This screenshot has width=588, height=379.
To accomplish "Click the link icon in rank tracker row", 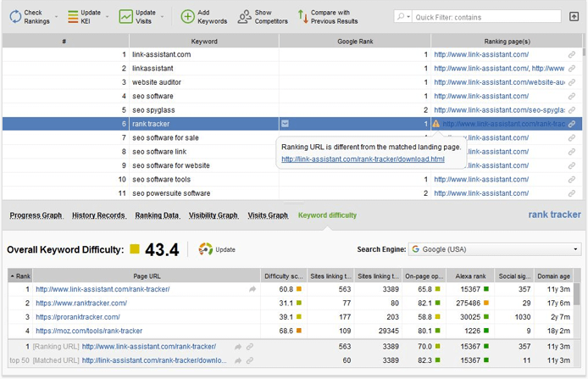I will pos(572,124).
